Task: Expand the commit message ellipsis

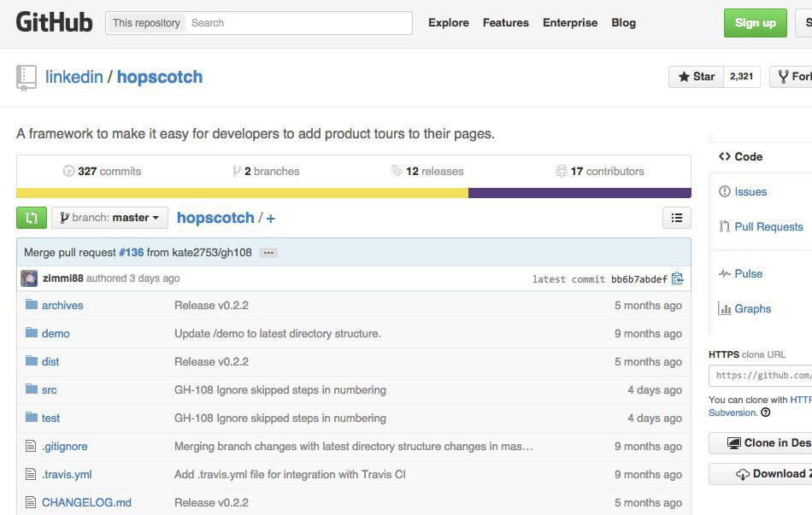Action: (268, 253)
